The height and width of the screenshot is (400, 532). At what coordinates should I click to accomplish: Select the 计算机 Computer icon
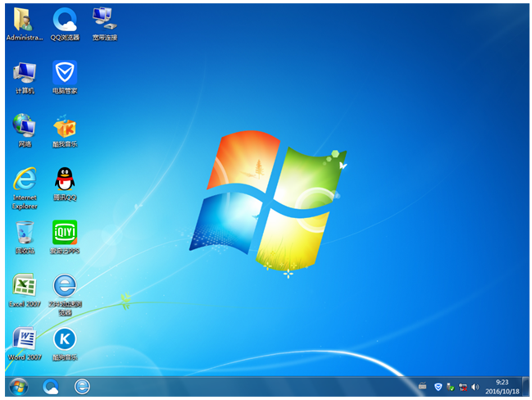25,74
